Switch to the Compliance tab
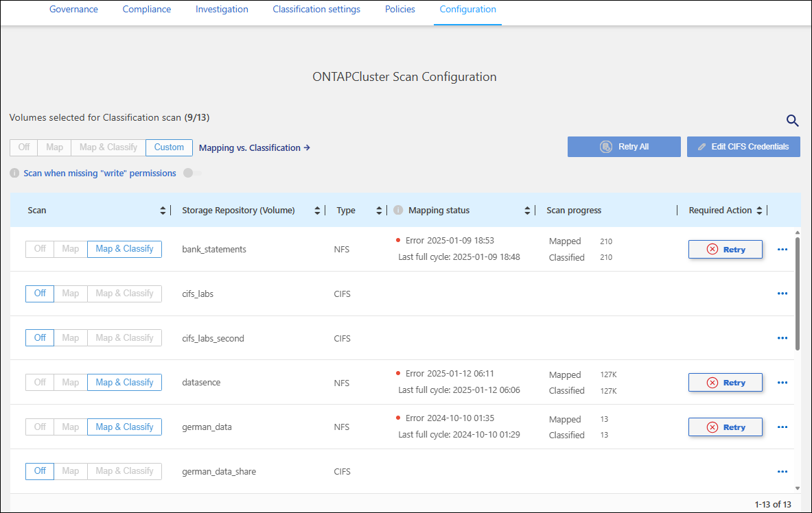Screen dimensions: 812x513 146,9
